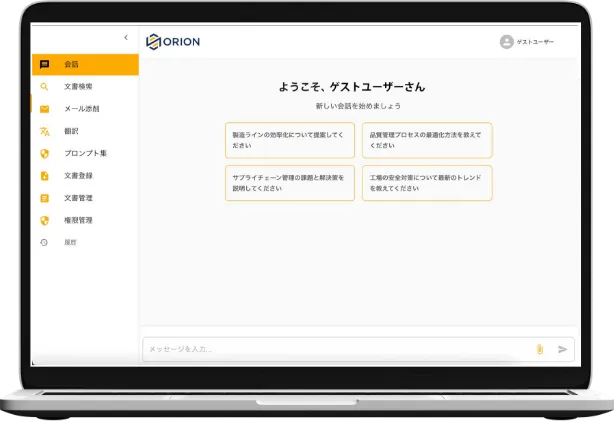Open 権限管理 permissions management

(78, 220)
